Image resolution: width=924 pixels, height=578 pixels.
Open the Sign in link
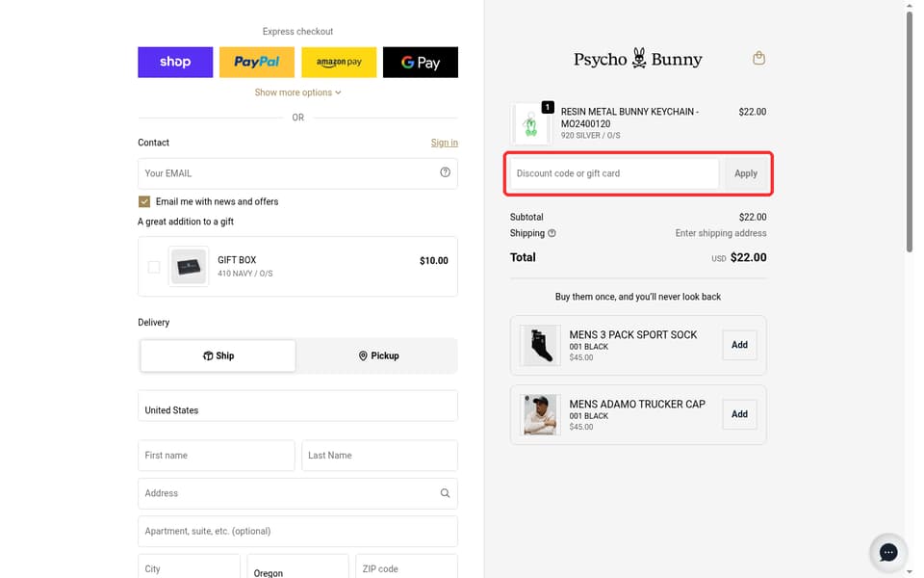(x=445, y=143)
